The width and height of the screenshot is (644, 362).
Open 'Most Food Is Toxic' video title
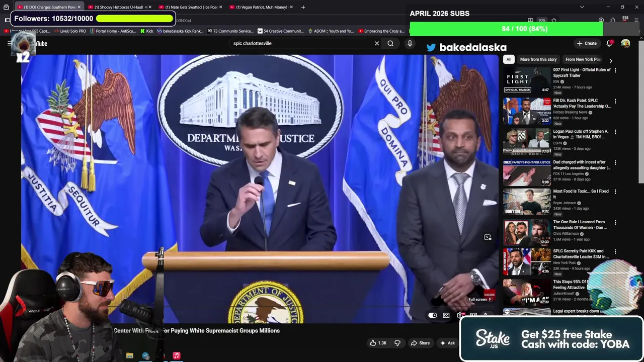click(581, 194)
